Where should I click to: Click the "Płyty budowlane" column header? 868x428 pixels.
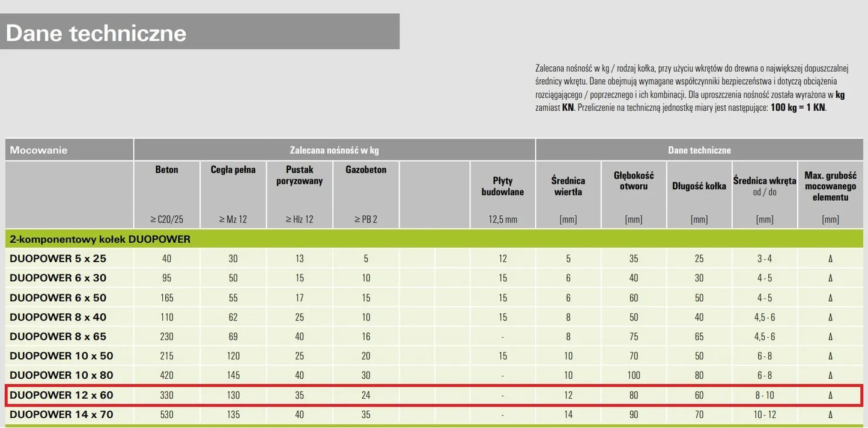pyautogui.click(x=503, y=186)
